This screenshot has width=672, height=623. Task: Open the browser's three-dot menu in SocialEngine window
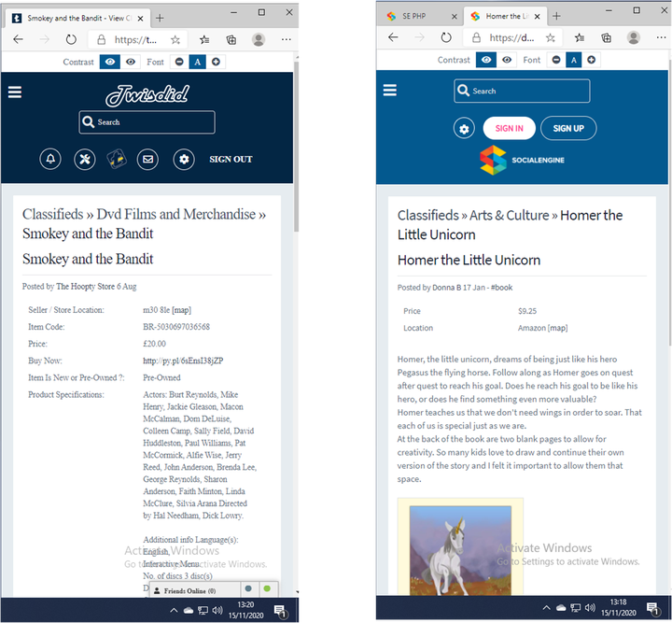pyautogui.click(x=661, y=37)
